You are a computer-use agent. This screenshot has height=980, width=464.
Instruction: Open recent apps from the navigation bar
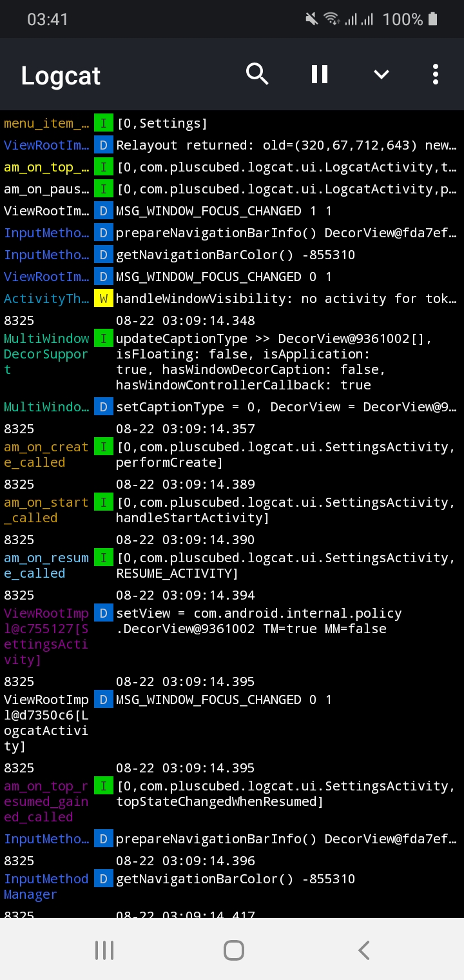click(104, 949)
